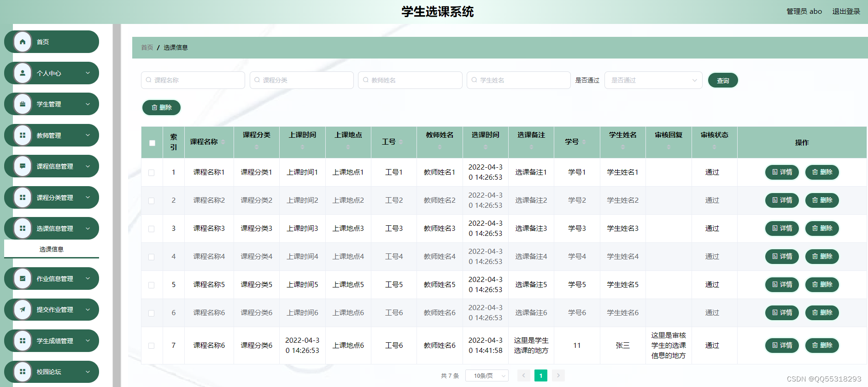
Task: Click the chat icon for 课程信息管理
Action: coord(23,166)
